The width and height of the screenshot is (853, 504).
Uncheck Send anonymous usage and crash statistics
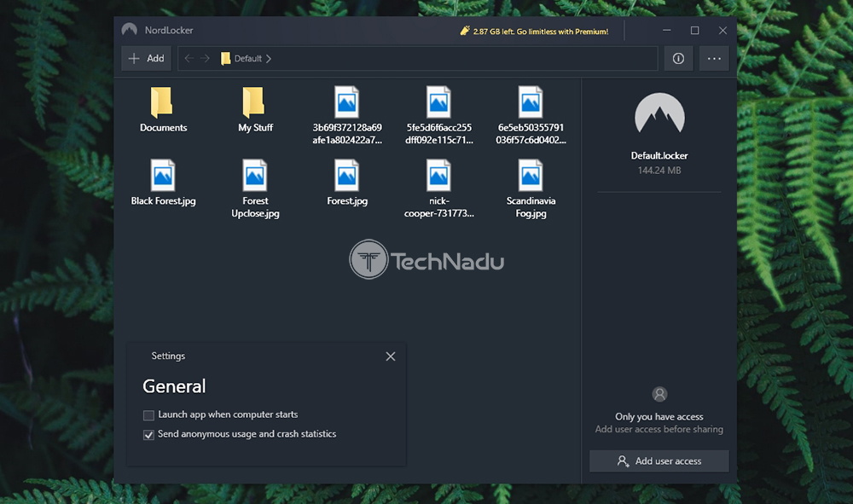[148, 435]
